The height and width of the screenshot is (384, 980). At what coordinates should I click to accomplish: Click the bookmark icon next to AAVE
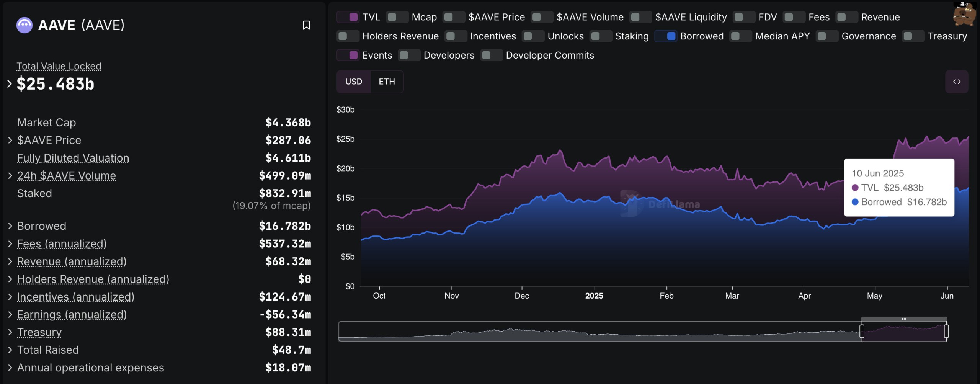coord(306,25)
